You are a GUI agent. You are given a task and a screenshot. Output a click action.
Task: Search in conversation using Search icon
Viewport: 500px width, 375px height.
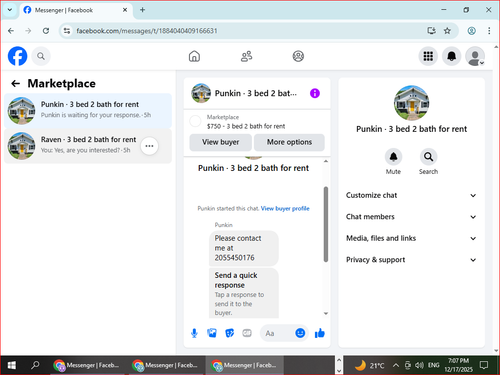click(428, 157)
